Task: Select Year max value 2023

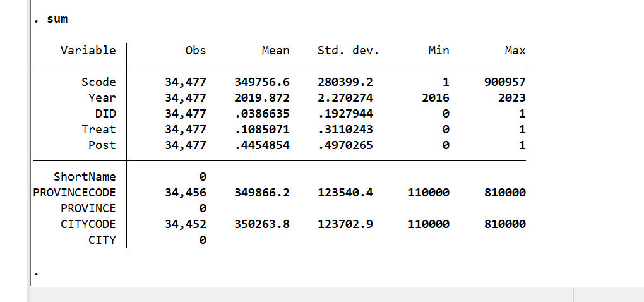Action: point(512,98)
